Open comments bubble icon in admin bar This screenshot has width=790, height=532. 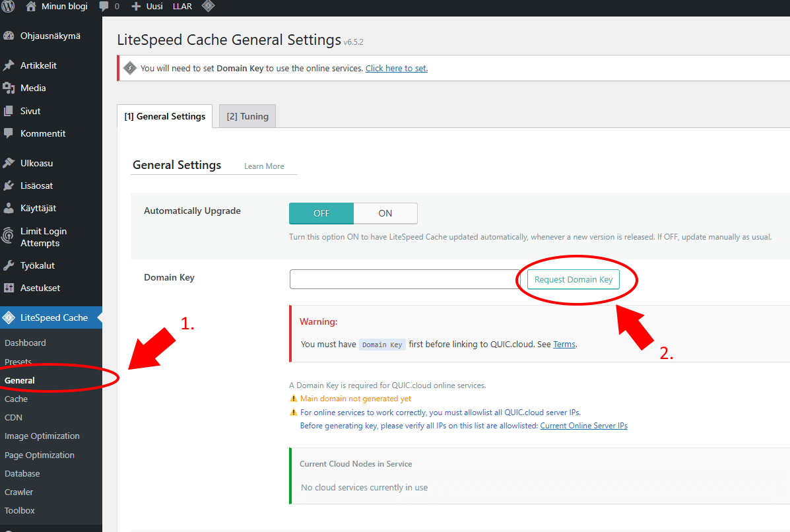point(104,6)
